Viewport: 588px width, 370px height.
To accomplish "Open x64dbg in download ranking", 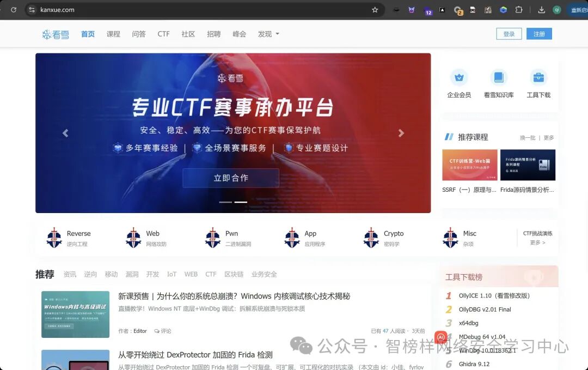I will 468,323.
